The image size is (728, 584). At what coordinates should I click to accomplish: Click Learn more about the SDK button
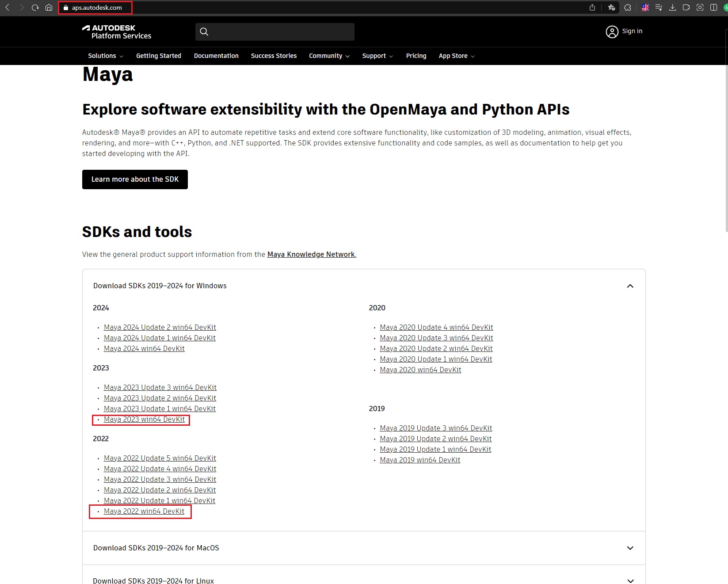pyautogui.click(x=135, y=179)
